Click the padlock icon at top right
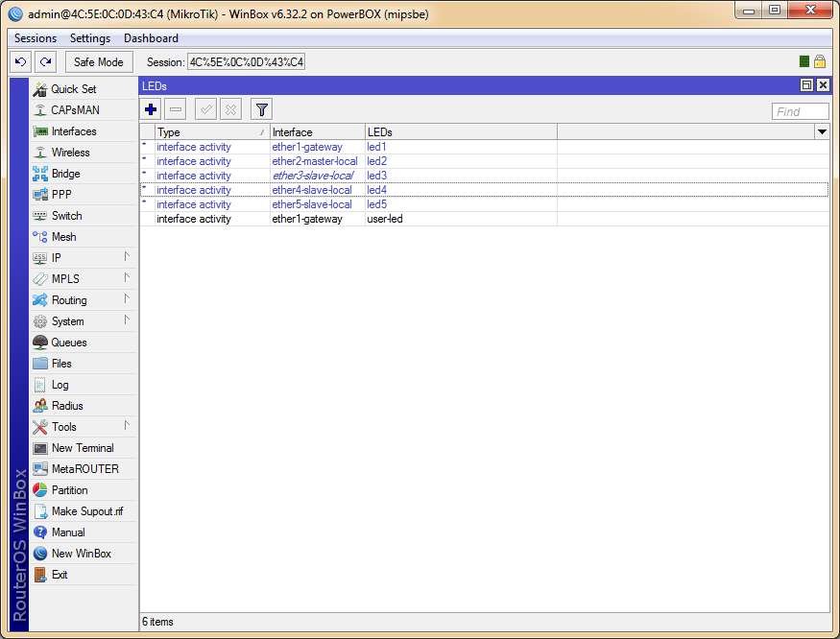The height and width of the screenshot is (639, 840). point(820,61)
